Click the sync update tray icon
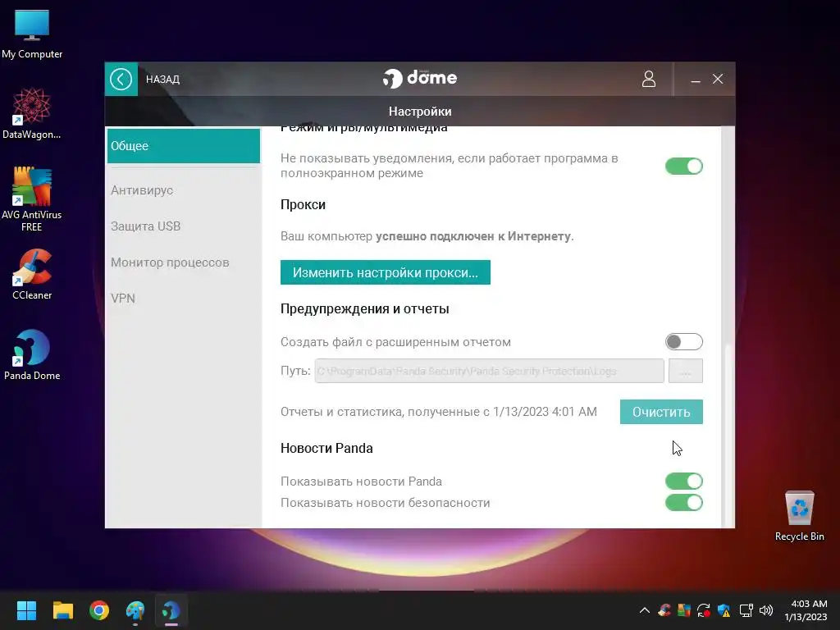Image resolution: width=840 pixels, height=630 pixels. (x=703, y=610)
